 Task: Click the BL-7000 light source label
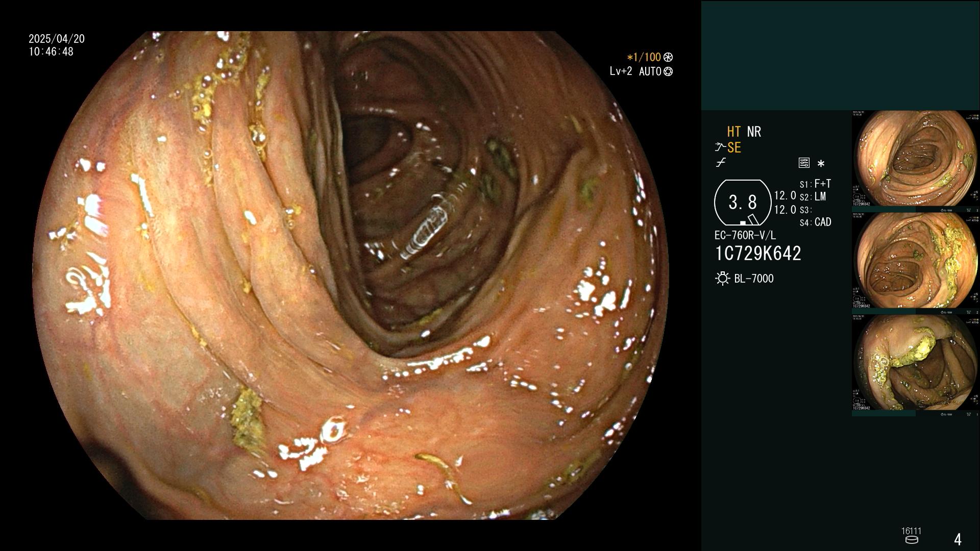coord(754,279)
